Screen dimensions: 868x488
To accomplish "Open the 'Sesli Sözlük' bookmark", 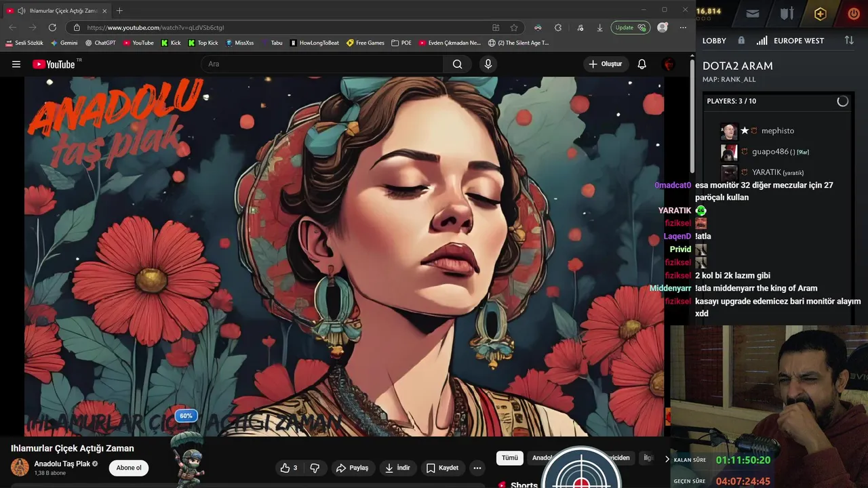I will click(x=24, y=43).
